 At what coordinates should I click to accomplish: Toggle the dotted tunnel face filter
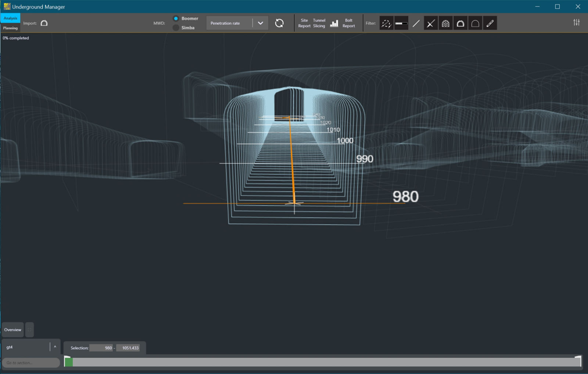[445, 23]
